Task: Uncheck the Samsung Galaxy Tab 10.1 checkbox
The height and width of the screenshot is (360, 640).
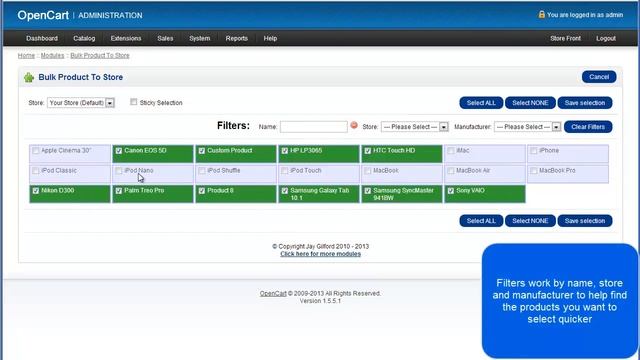Action: pos(285,191)
